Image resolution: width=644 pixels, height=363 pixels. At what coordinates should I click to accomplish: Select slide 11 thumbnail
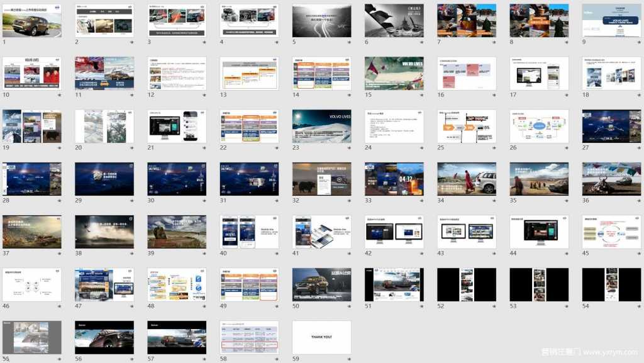click(104, 74)
